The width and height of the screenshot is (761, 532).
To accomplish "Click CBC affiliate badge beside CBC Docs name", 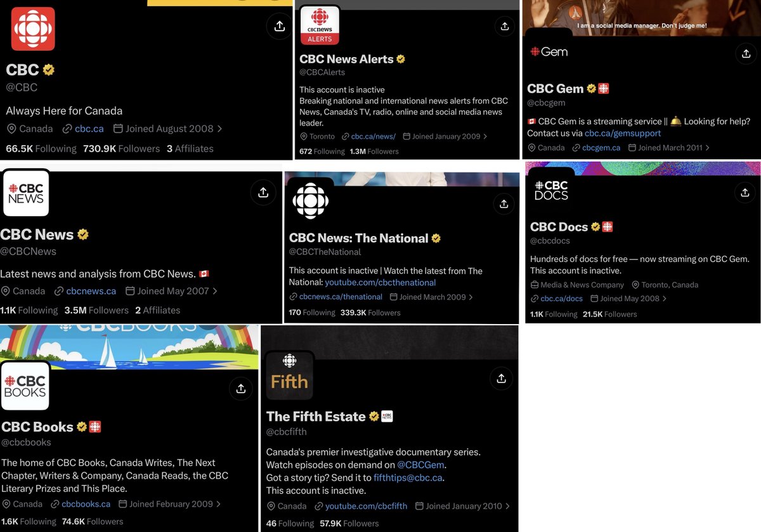I will (x=608, y=227).
